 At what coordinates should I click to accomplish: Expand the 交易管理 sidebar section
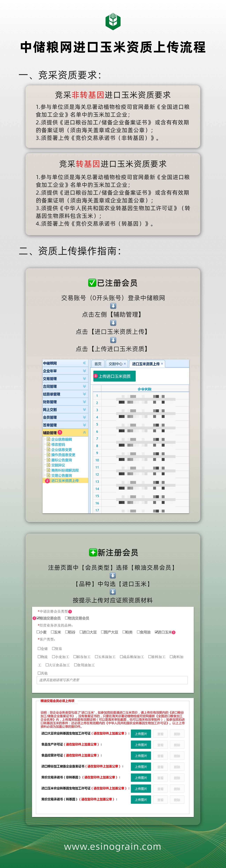coord(84,378)
